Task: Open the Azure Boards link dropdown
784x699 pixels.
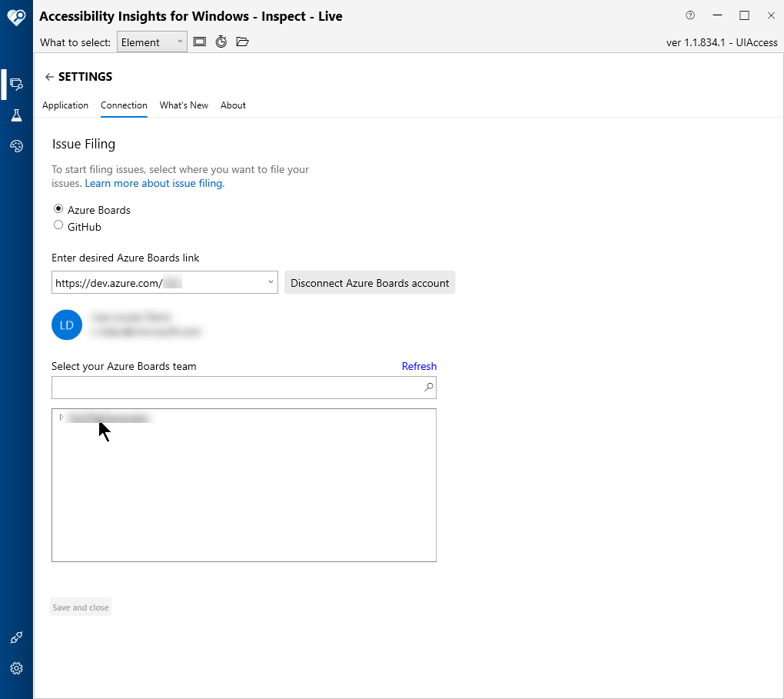Action: [x=271, y=282]
